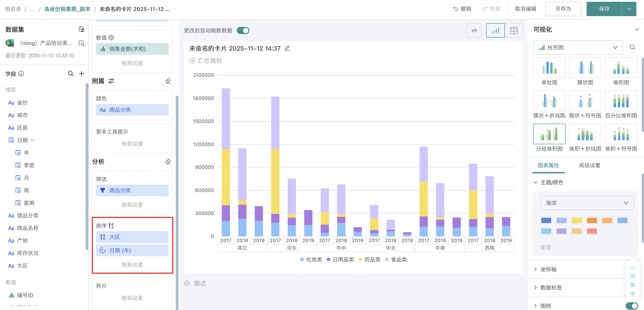Viewport: 644px width, 310px height.
Task: Open the 海滨 theme dropdown
Action: (x=587, y=203)
